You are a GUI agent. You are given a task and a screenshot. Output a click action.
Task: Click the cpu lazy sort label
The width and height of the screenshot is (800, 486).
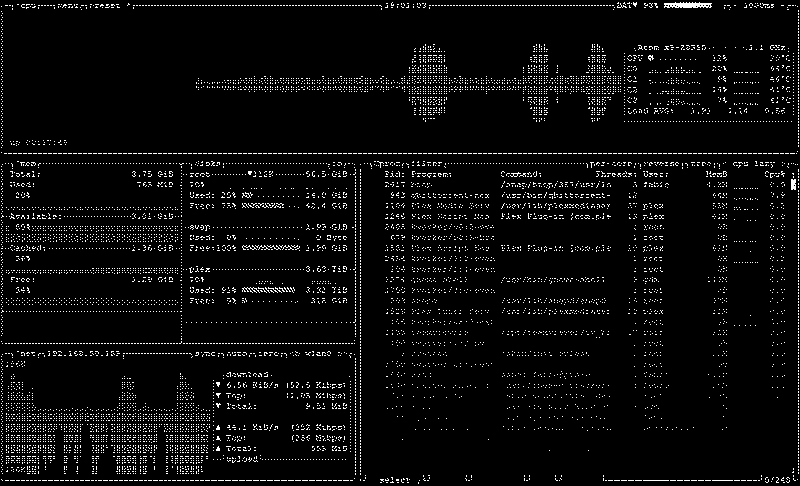click(754, 164)
